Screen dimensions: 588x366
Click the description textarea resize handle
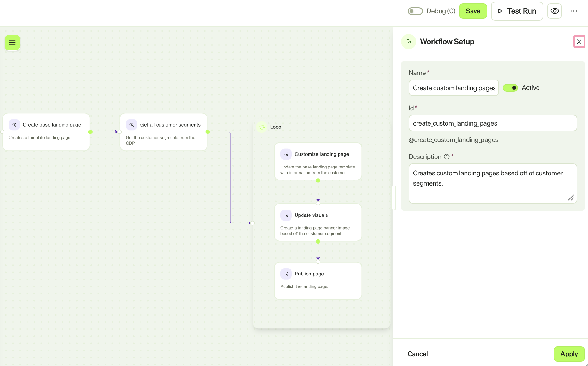[x=571, y=198]
